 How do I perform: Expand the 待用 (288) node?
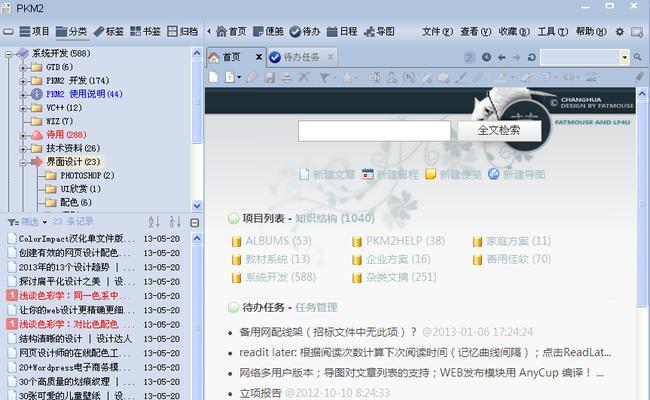click(23, 135)
